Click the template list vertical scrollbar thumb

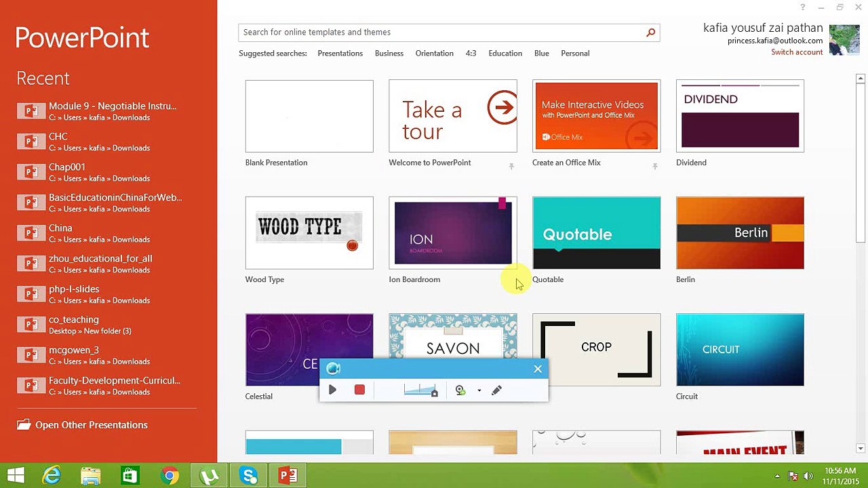tap(861, 163)
